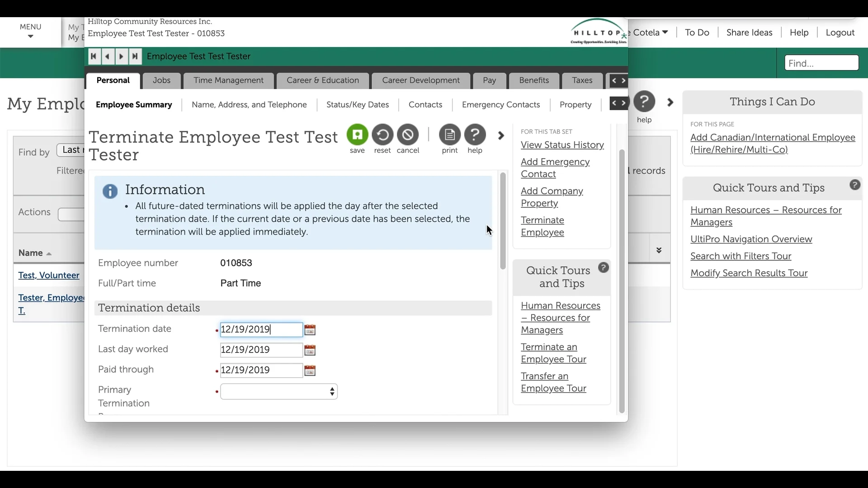Go to first employee record arrow

(x=94, y=56)
